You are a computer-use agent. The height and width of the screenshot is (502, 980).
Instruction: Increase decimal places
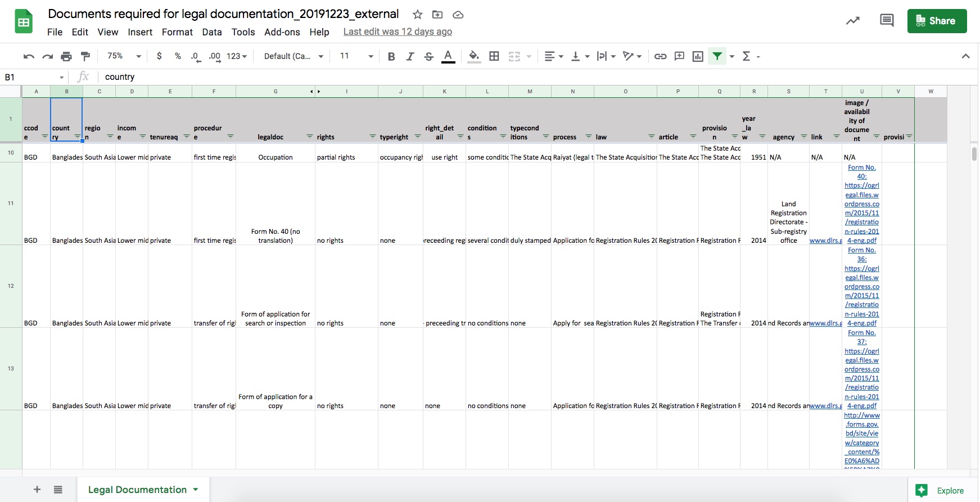point(215,56)
